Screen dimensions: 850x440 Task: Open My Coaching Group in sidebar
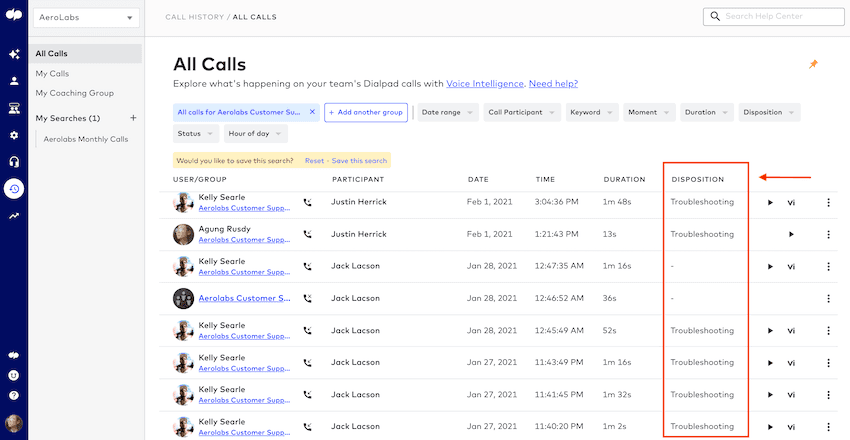[x=74, y=93]
